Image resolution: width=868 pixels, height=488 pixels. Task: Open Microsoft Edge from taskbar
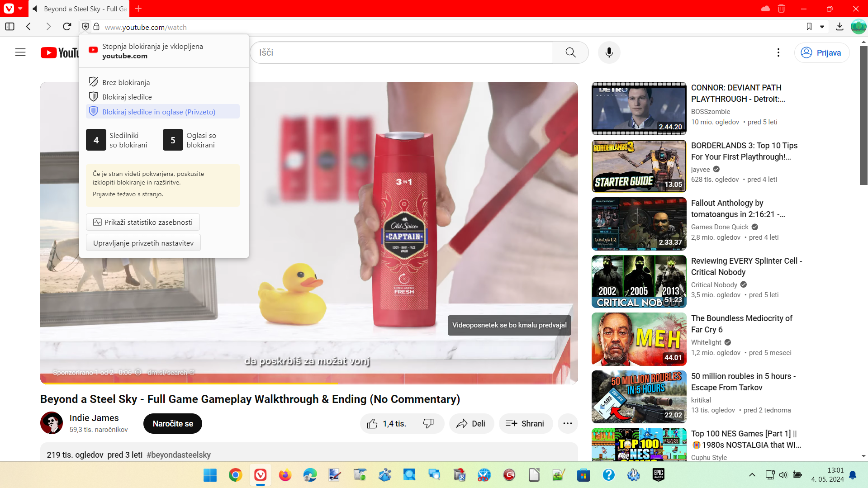tap(310, 475)
